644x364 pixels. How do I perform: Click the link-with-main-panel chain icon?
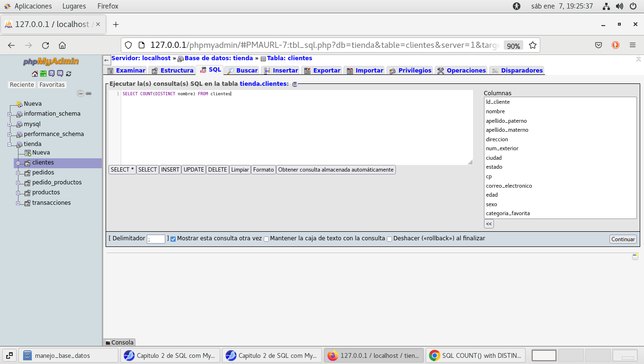tap(89, 93)
